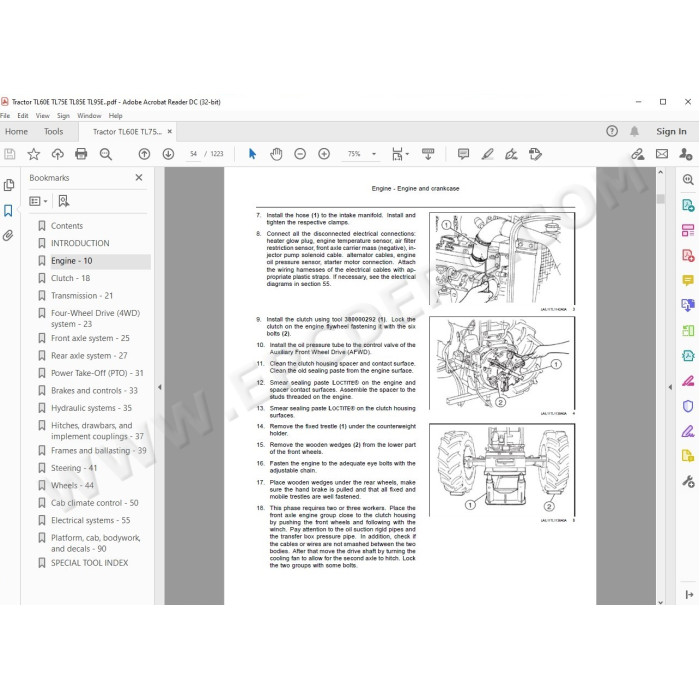Click the rotate page icon
Image resolution: width=700 pixels, height=700 pixels.
[535, 154]
